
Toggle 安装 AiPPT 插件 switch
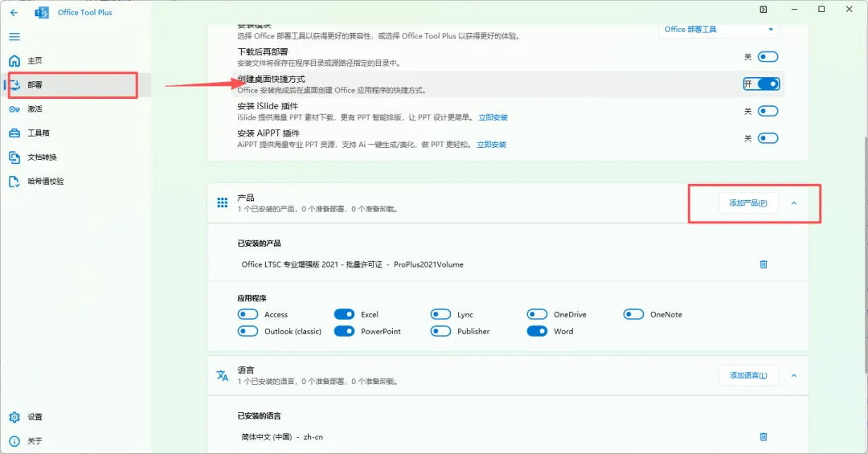(x=768, y=138)
